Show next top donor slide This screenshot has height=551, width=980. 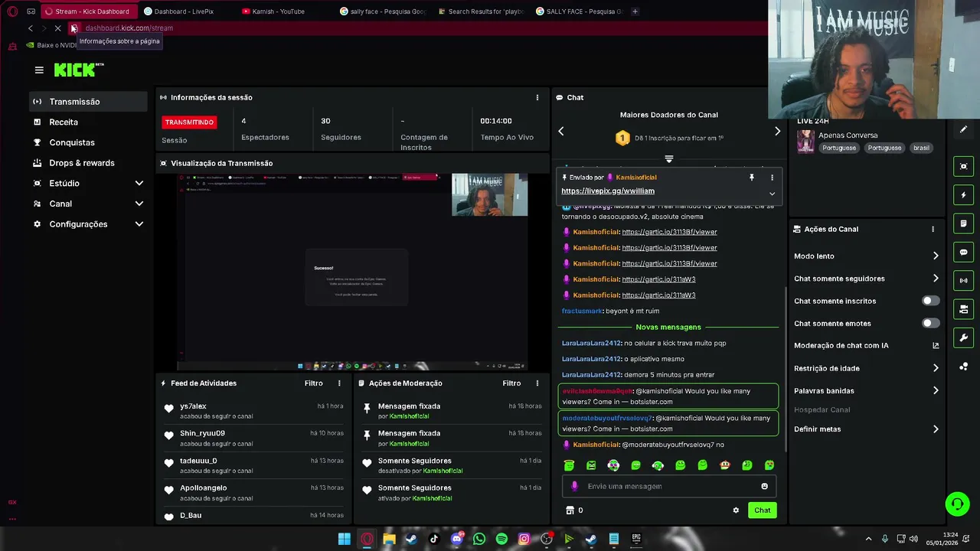[x=777, y=132]
